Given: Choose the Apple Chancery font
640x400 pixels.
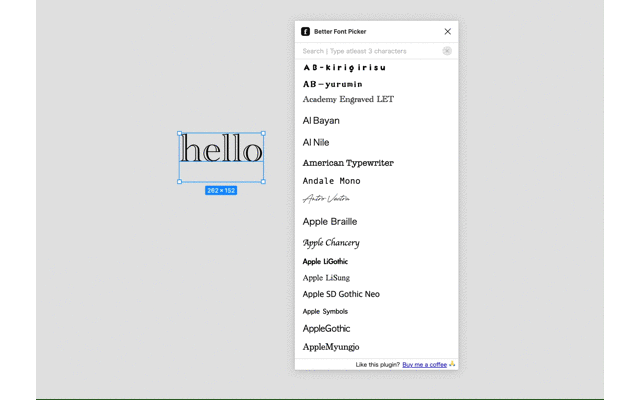Looking at the screenshot, I should pyautogui.click(x=331, y=243).
